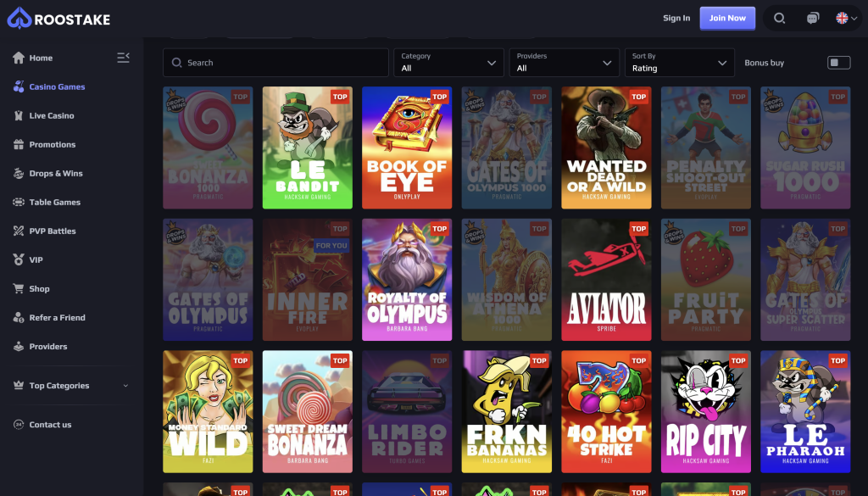
Task: Click the Join Now button
Action: pyautogui.click(x=727, y=18)
